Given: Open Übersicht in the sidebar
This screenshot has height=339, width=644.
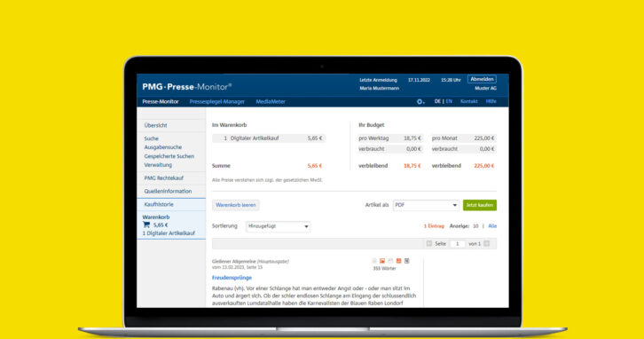Looking at the screenshot, I should (x=155, y=125).
